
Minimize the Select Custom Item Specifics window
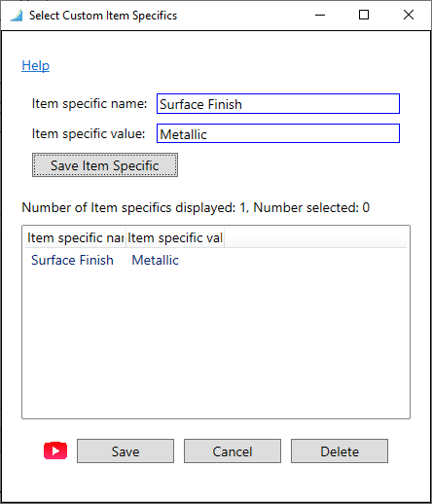(x=320, y=15)
